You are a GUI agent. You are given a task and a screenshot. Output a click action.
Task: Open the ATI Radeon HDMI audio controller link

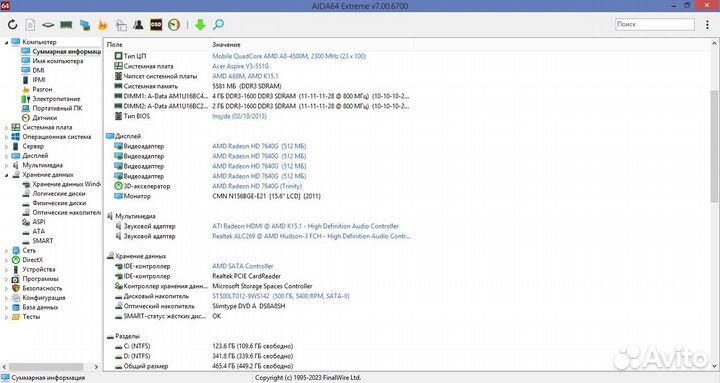pyautogui.click(x=305, y=226)
